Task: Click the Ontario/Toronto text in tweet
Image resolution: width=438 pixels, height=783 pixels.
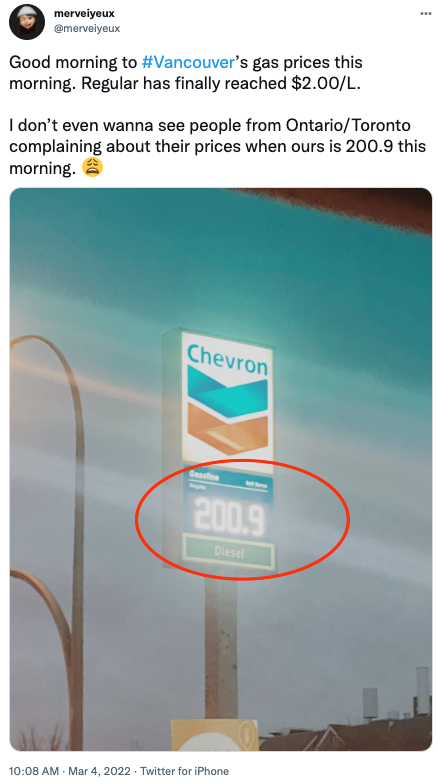Action: (354, 125)
